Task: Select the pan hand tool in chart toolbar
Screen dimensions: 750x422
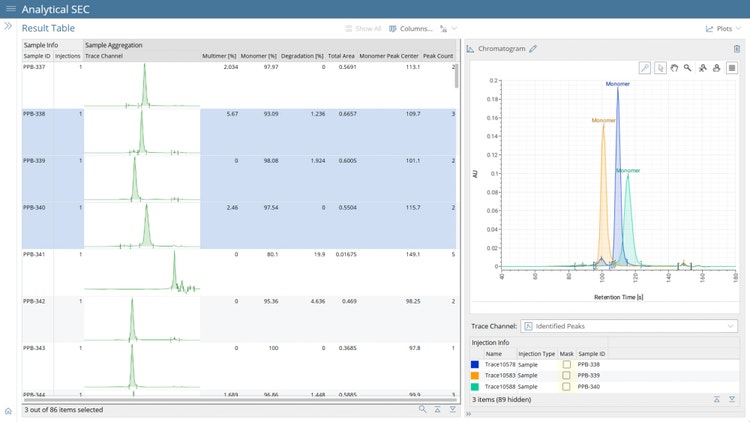Action: tap(674, 68)
